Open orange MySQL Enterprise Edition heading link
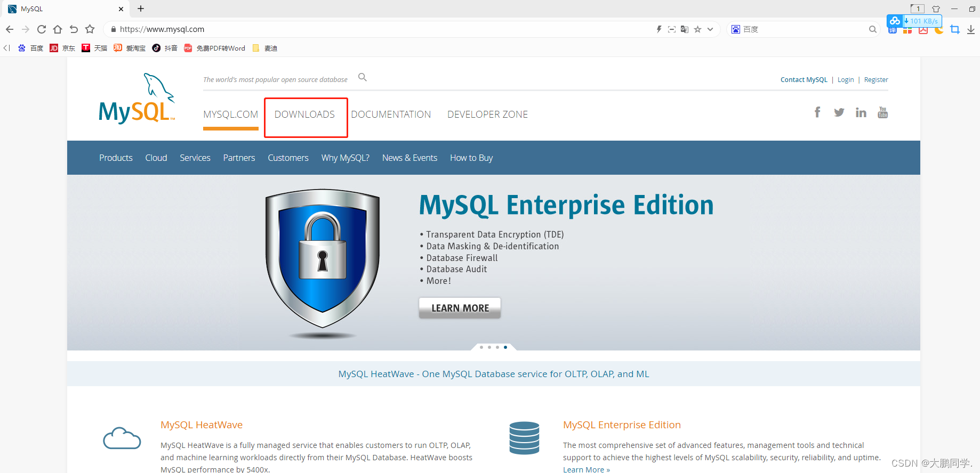The height and width of the screenshot is (473, 980). (622, 425)
